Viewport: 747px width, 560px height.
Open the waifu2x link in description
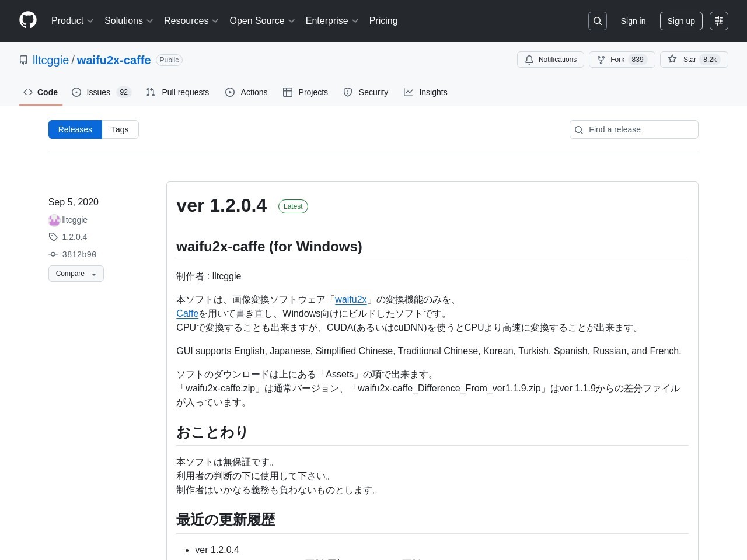[351, 300]
